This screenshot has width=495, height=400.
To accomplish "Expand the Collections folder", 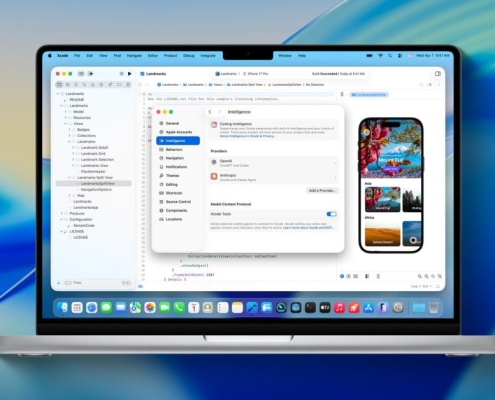I will click(x=69, y=136).
